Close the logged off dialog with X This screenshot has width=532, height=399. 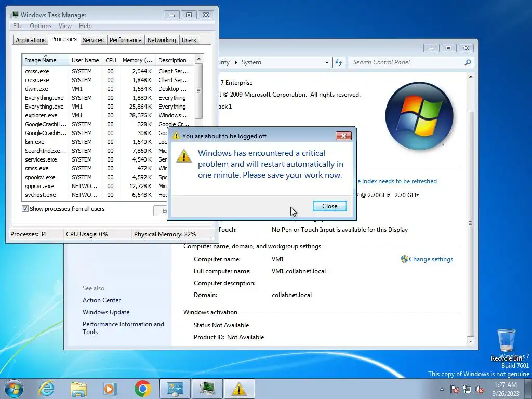343,136
